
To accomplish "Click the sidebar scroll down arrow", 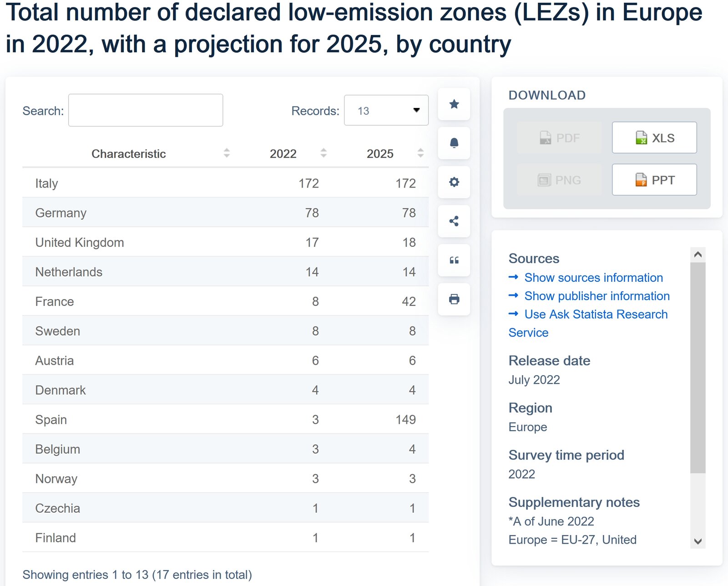I will point(698,541).
